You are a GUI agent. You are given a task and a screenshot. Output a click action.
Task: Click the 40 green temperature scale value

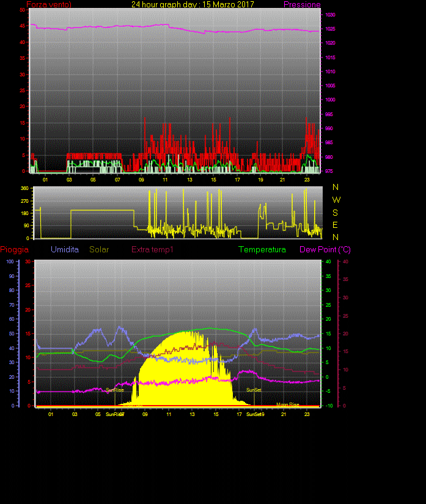coord(328,261)
